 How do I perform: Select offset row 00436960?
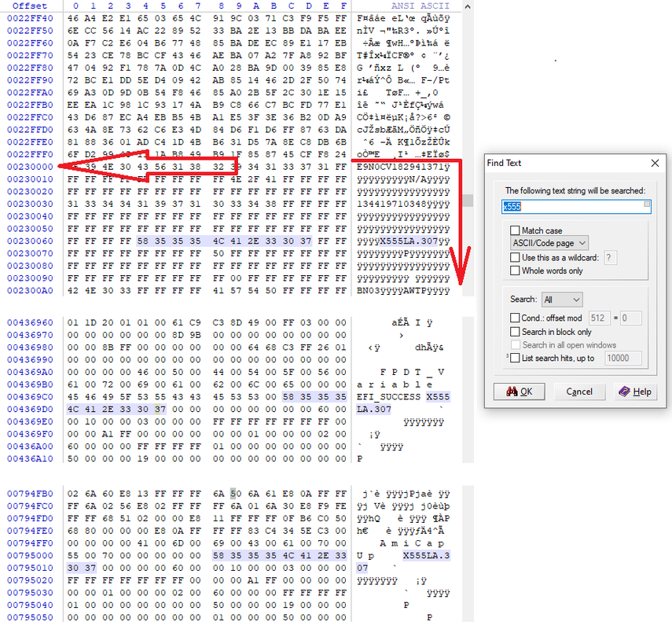(x=30, y=322)
